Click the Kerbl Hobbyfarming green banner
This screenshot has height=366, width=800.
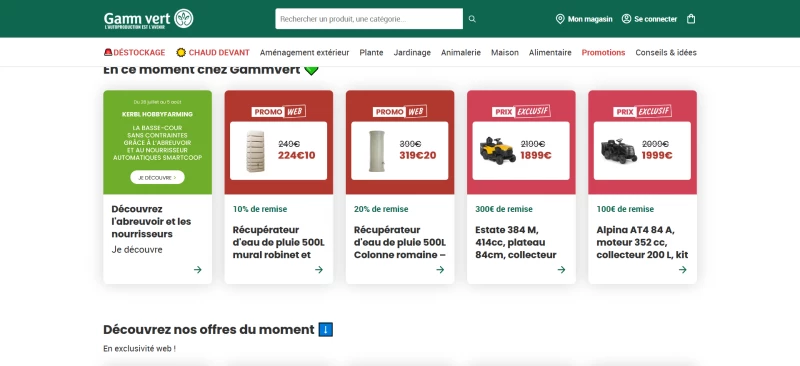point(157,142)
